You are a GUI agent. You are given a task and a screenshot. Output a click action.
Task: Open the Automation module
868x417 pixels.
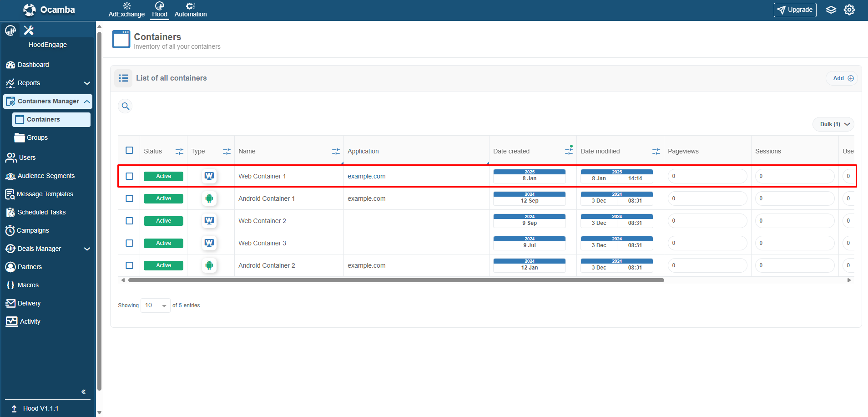pyautogui.click(x=191, y=10)
